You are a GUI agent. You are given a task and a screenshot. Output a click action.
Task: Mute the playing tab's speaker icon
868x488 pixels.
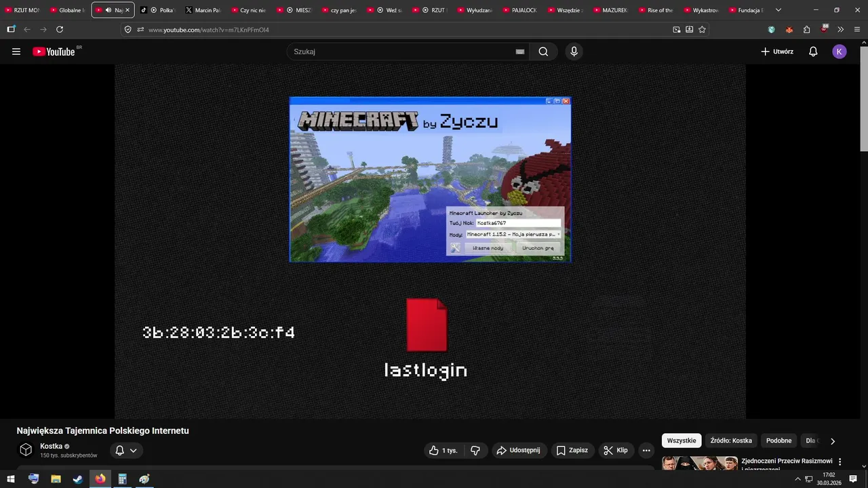[x=108, y=10]
